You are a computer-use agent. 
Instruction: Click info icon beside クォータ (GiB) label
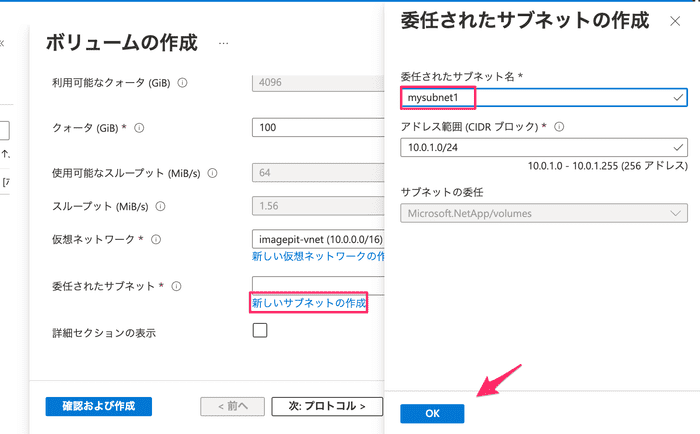139,128
